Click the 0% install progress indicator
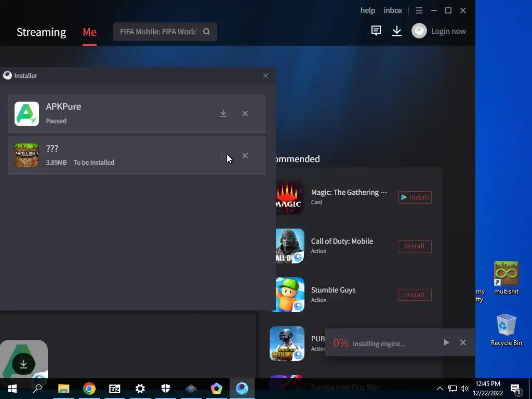Viewport: 532px width, 399px height. coord(341,343)
